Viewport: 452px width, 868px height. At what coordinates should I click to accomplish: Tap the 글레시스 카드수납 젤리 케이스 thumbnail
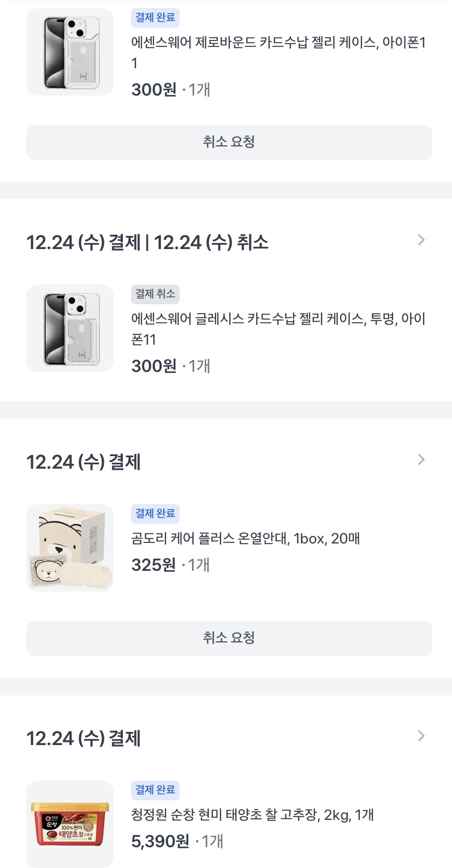pos(70,328)
